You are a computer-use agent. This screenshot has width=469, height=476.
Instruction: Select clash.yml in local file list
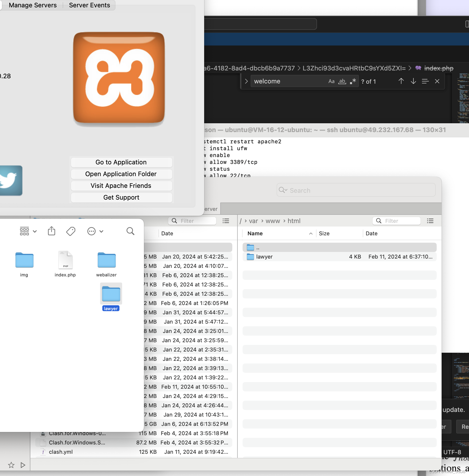[133, 452]
